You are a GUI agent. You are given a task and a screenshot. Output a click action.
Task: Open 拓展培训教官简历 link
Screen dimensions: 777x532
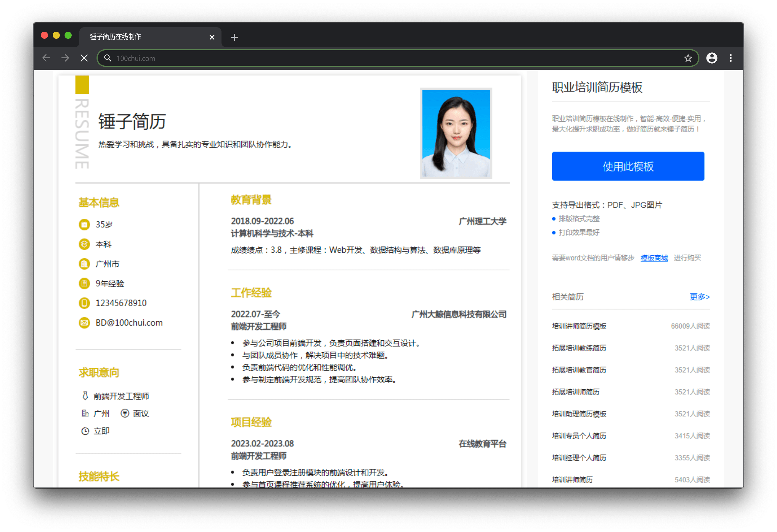(x=579, y=370)
